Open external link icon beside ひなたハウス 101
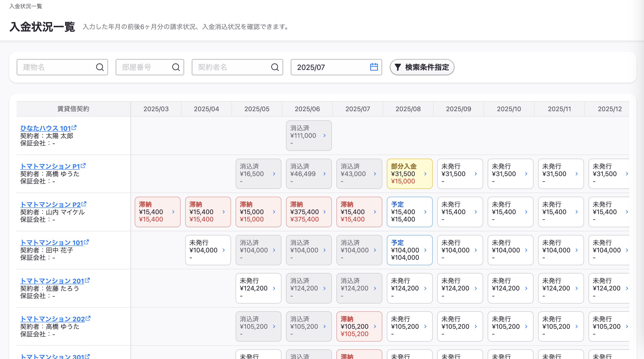 (x=74, y=127)
